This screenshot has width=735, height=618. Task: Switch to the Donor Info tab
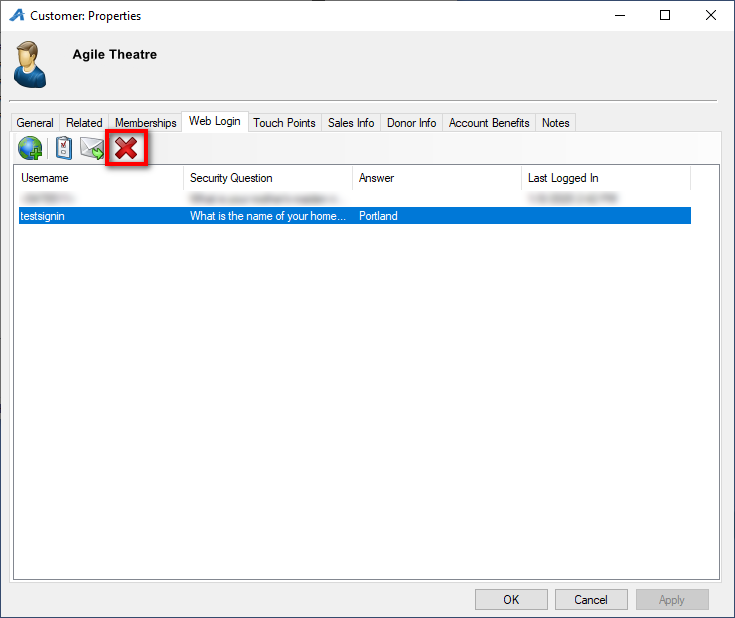coord(411,123)
